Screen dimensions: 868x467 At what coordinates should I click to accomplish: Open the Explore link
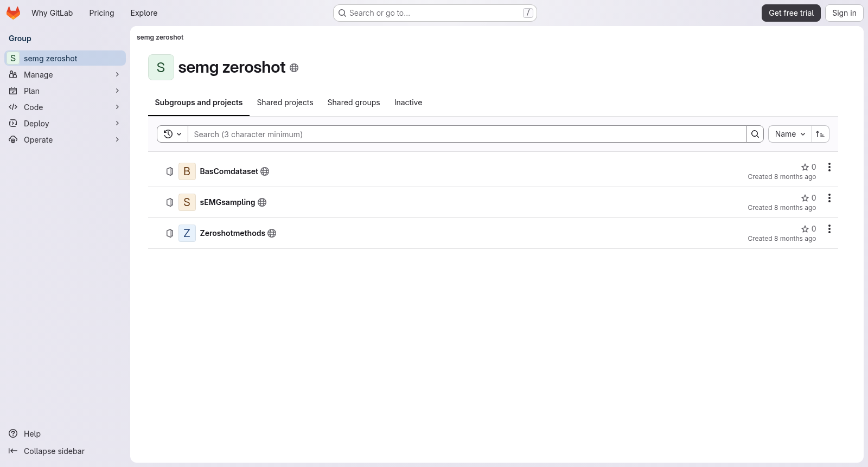[x=144, y=13]
